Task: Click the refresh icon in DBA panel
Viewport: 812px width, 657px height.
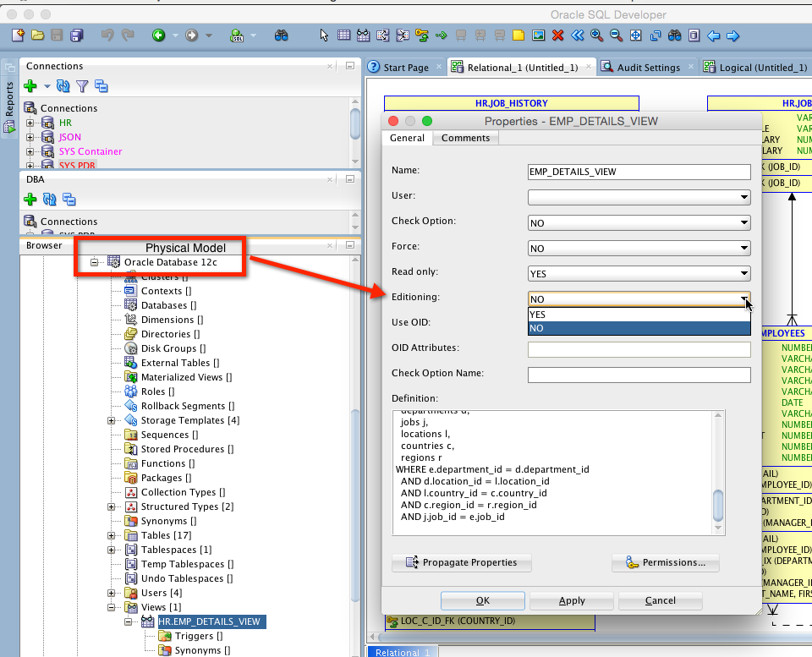Action: pos(50,199)
